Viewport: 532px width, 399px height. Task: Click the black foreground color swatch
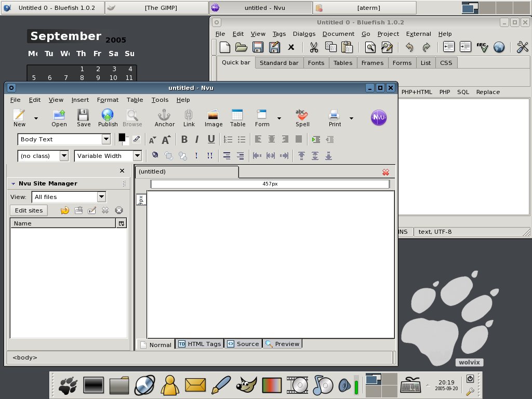122,137
